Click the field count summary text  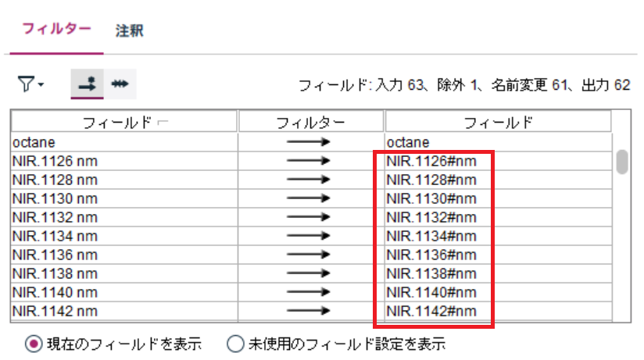(464, 85)
